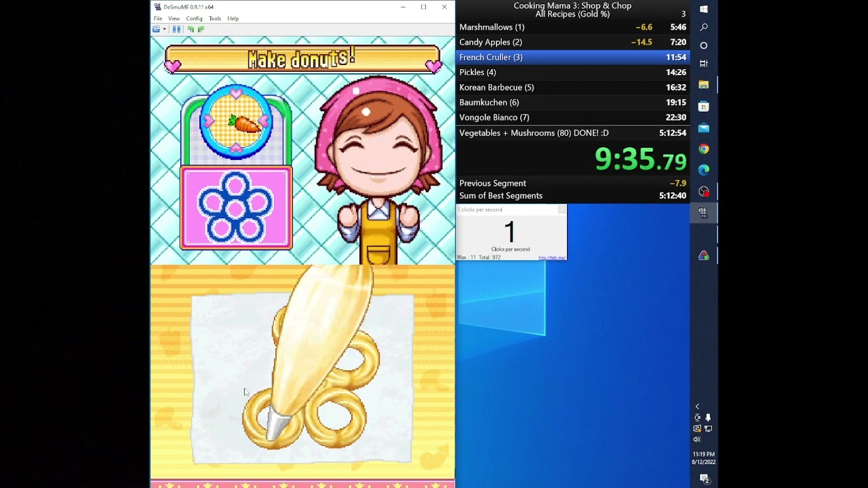Open Cortana from the taskbar
Image resolution: width=868 pixels, height=488 pixels.
[703, 45]
